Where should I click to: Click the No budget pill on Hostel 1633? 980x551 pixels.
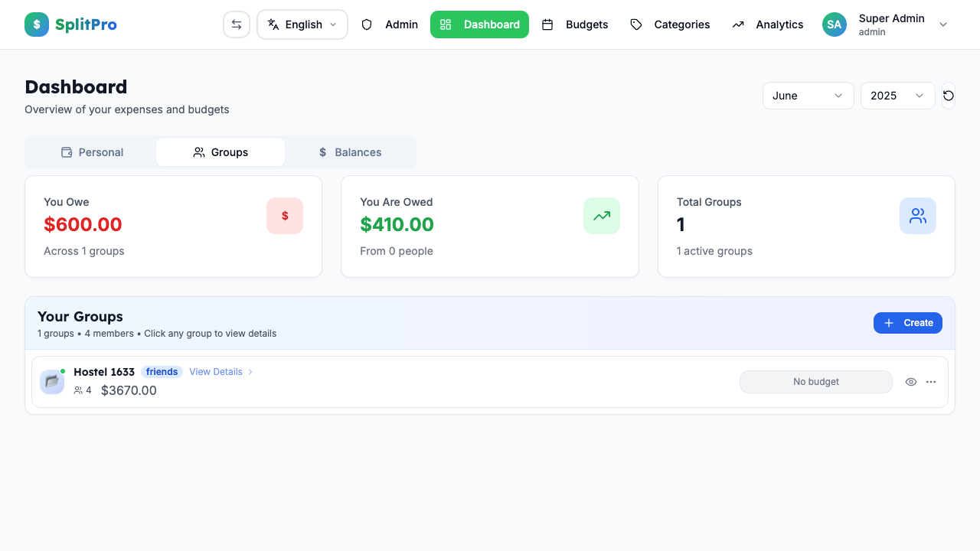[x=816, y=381]
